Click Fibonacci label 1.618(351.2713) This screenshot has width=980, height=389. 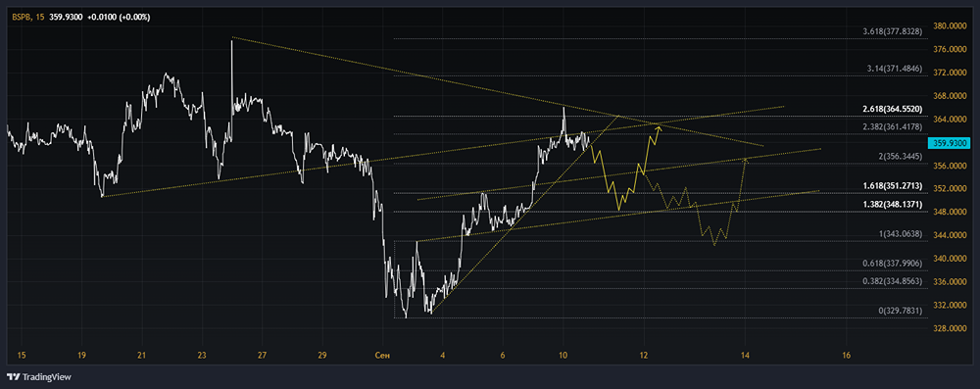point(893,186)
